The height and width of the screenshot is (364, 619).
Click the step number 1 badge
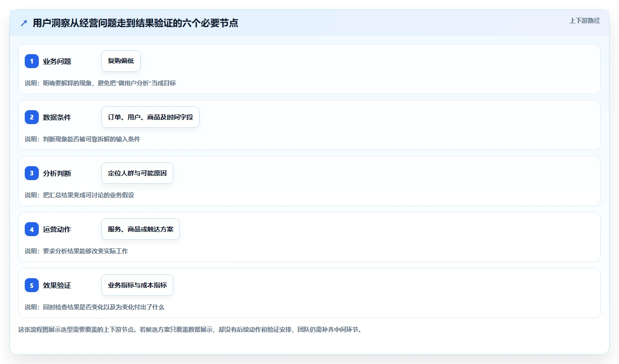[32, 61]
